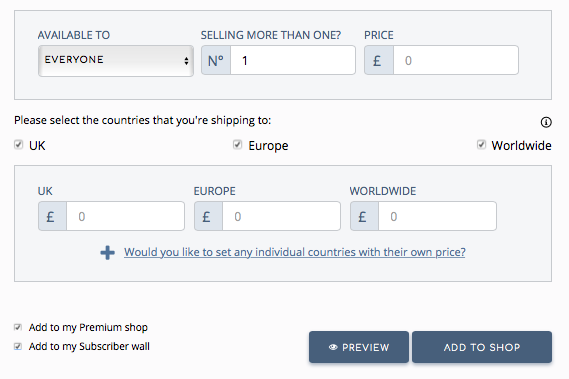Click the pound symbol in Europe shipping field

click(x=208, y=216)
